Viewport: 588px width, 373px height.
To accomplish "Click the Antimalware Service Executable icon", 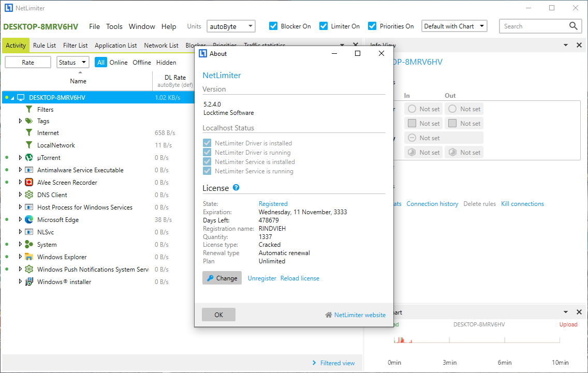I will pos(29,170).
